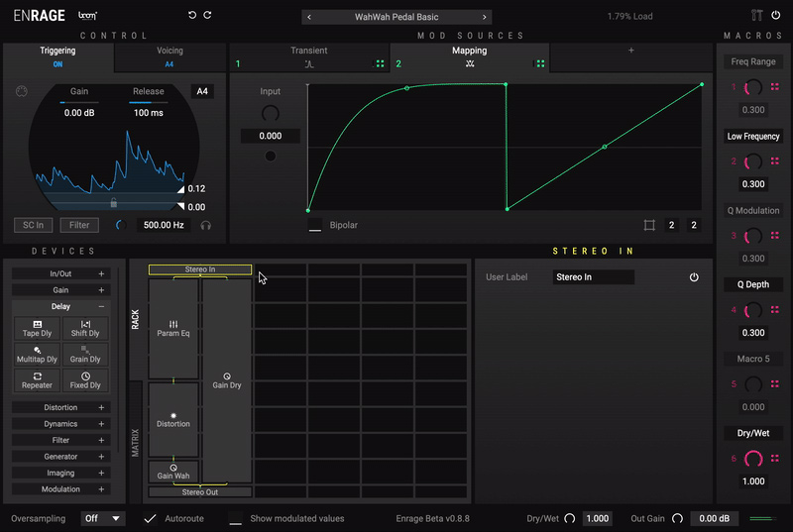Screen dimensions: 793x532
Task: Open the Oversampling dropdown
Action: click(103, 518)
